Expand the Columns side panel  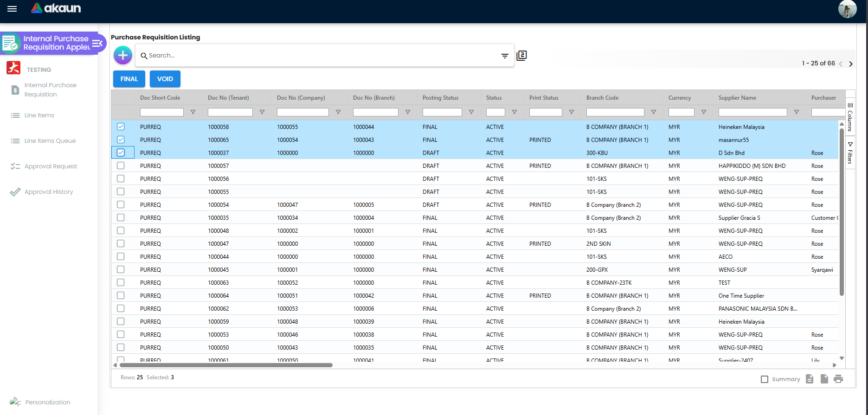[x=850, y=117]
